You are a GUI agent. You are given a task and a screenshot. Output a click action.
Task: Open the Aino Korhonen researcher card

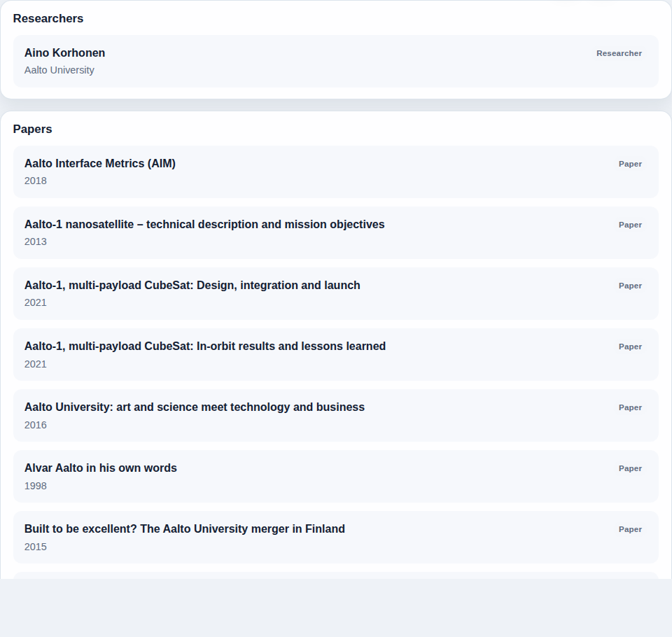click(x=335, y=62)
